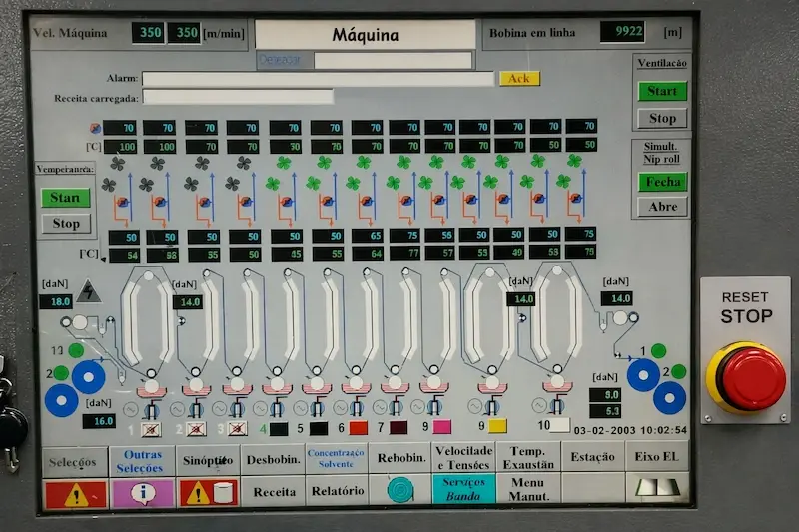Open the Rebobin. rewinder page
The width and height of the screenshot is (799, 532).
pyautogui.click(x=400, y=458)
